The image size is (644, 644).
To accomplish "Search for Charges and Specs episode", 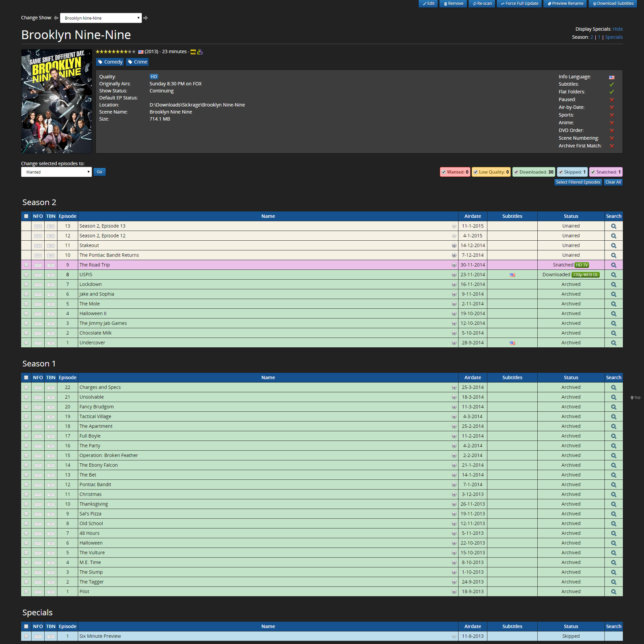I will (613, 388).
